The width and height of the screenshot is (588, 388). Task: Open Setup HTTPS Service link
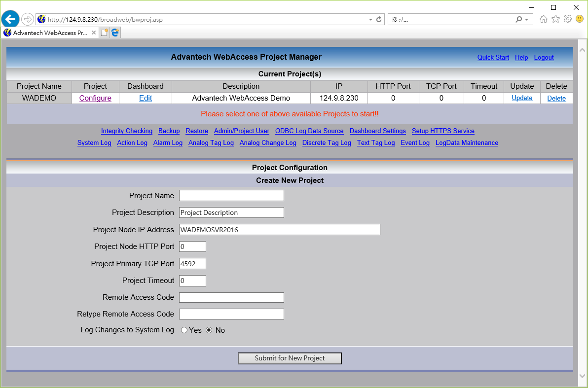click(443, 131)
